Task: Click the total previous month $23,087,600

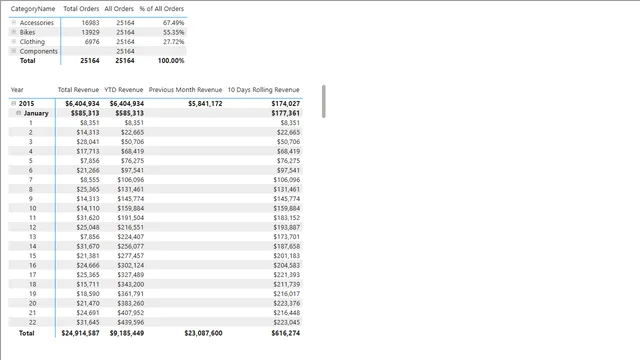Action: coord(203,333)
